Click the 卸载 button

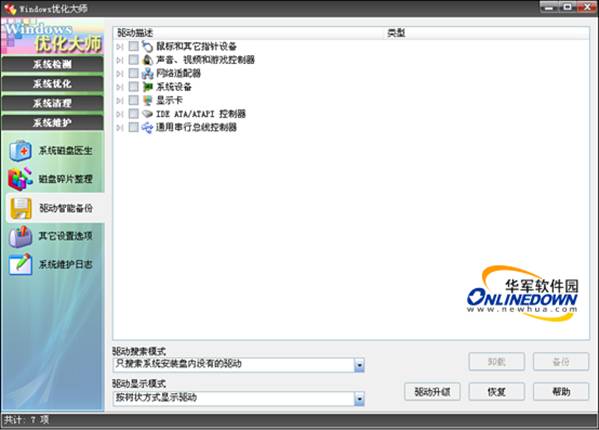pyautogui.click(x=497, y=361)
